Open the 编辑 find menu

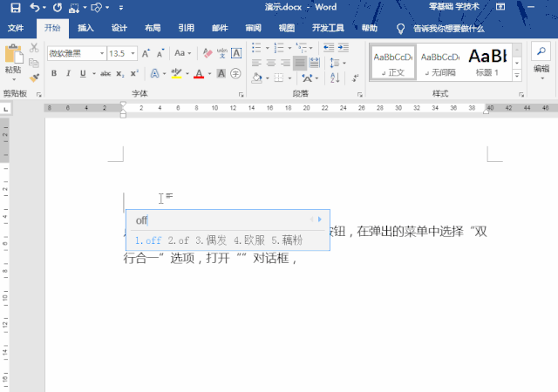[541, 61]
